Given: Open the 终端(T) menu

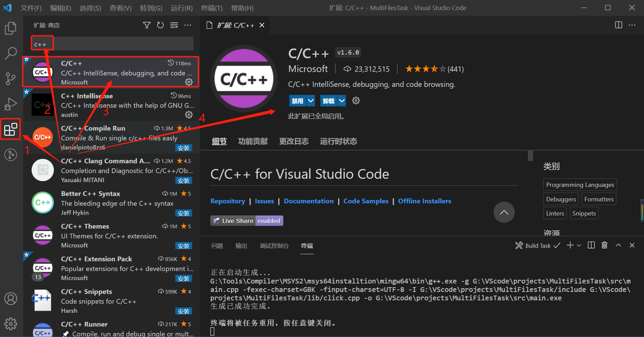Looking at the screenshot, I should [x=212, y=8].
